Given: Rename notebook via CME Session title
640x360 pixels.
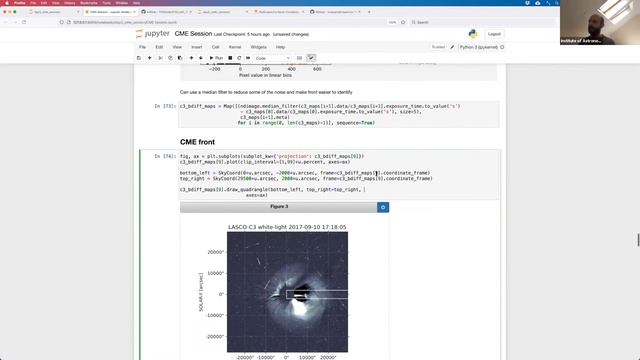Looking at the screenshot, I should click(193, 33).
